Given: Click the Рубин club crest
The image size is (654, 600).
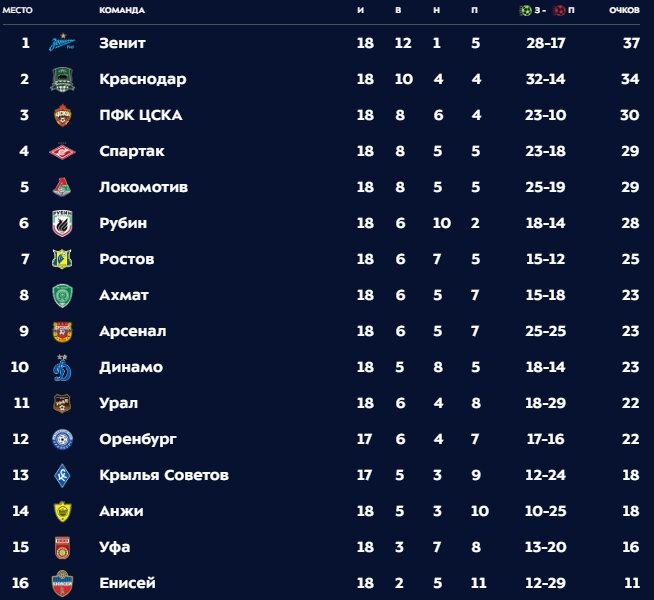Looking at the screenshot, I should coord(62,223).
